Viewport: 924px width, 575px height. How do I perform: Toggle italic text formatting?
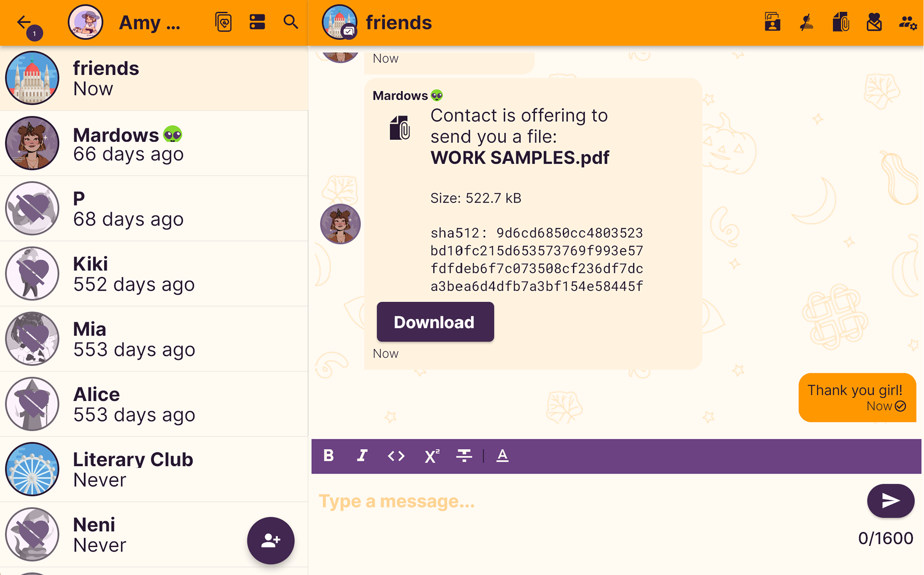point(362,456)
